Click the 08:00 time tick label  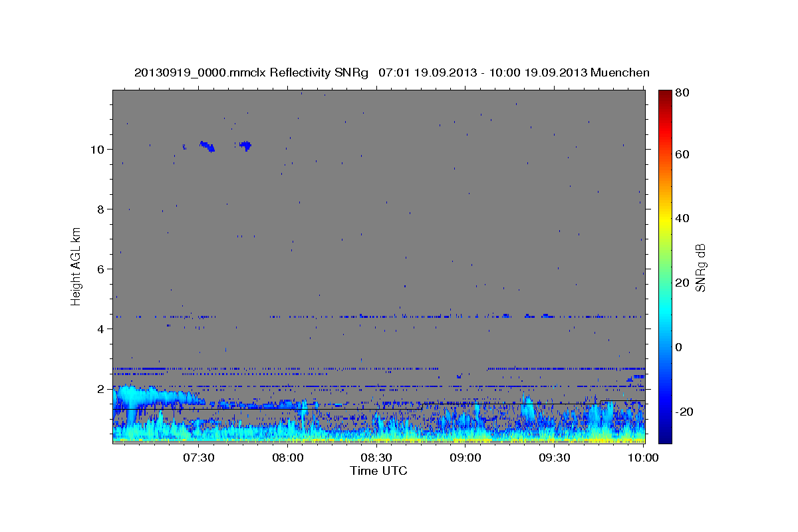tap(288, 458)
